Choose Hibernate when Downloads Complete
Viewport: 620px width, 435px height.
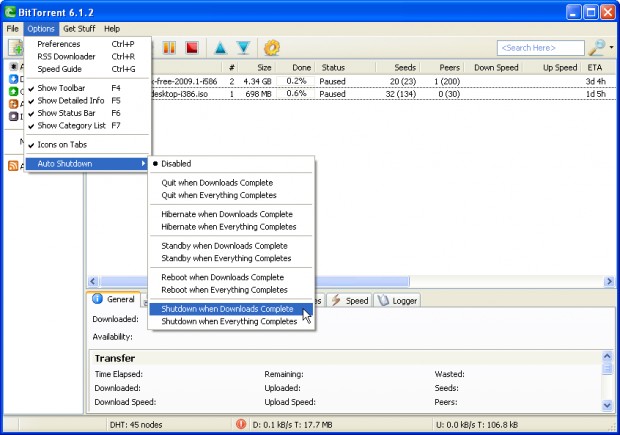(231, 214)
